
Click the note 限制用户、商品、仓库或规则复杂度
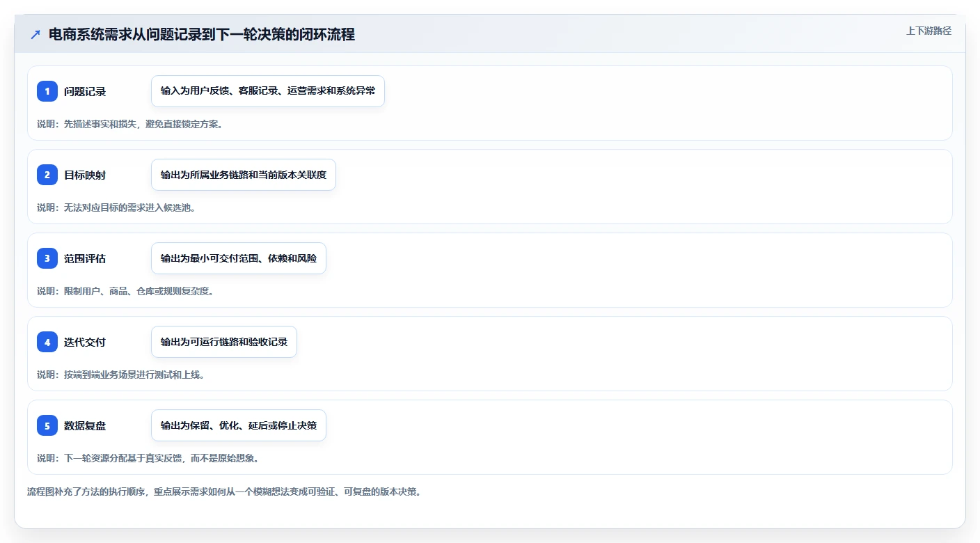click(x=125, y=291)
